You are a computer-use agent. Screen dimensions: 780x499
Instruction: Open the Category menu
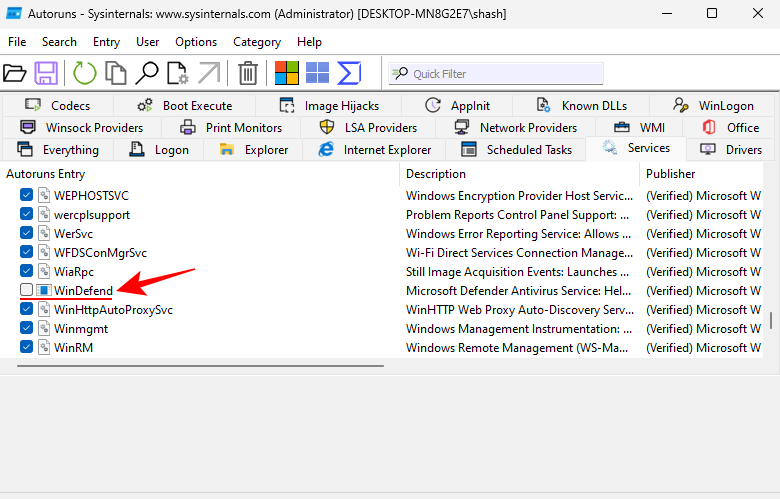[257, 42]
